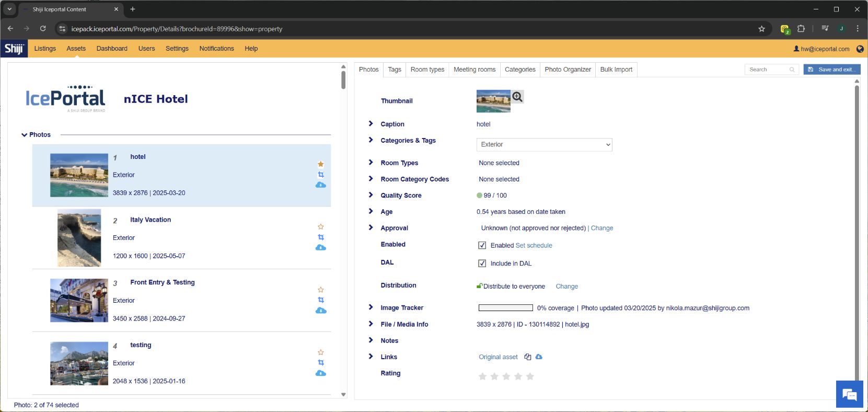
Task: Click the Save and exit button
Action: [831, 70]
